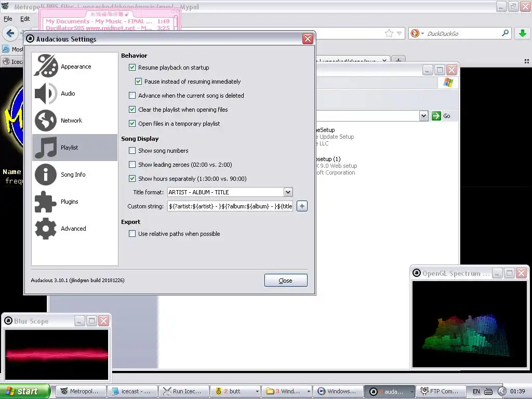The height and width of the screenshot is (399, 532).
Task: Enable Advance when current song is deleted
Action: point(132,96)
